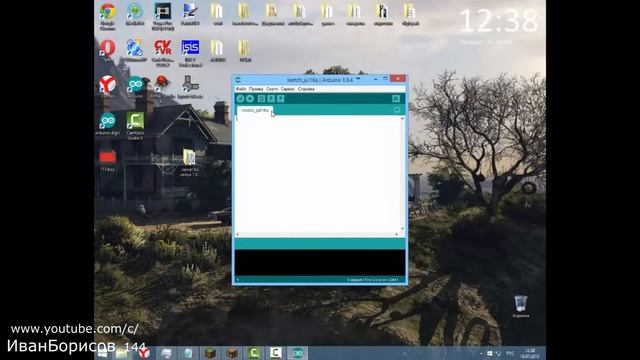640x360 pixels.
Task: Select the dark film-editor desktop icon
Action: pyautogui.click(x=162, y=16)
